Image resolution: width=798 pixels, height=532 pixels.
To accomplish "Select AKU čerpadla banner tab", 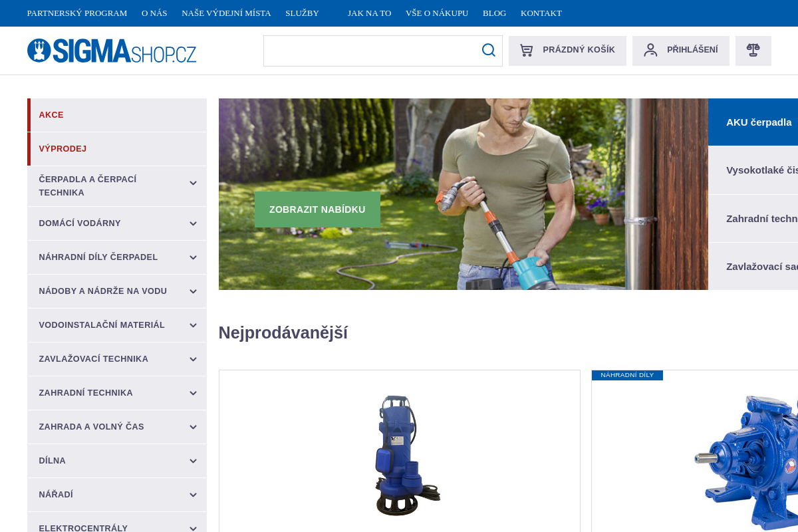I will click(x=753, y=122).
